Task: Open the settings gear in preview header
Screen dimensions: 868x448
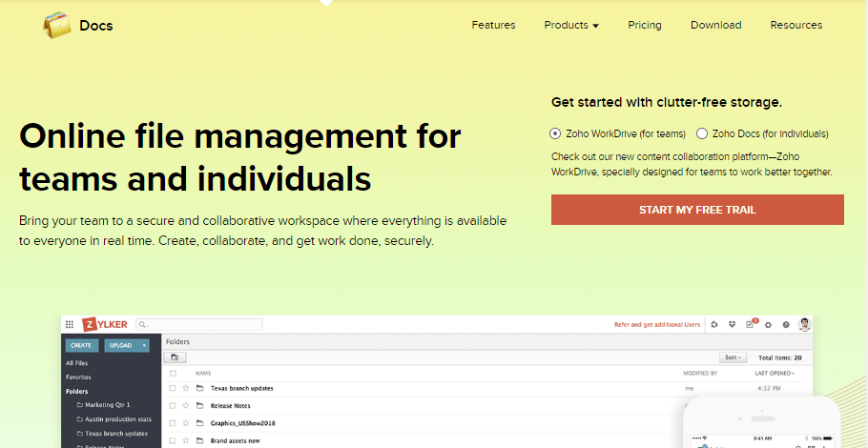Action: coord(769,325)
